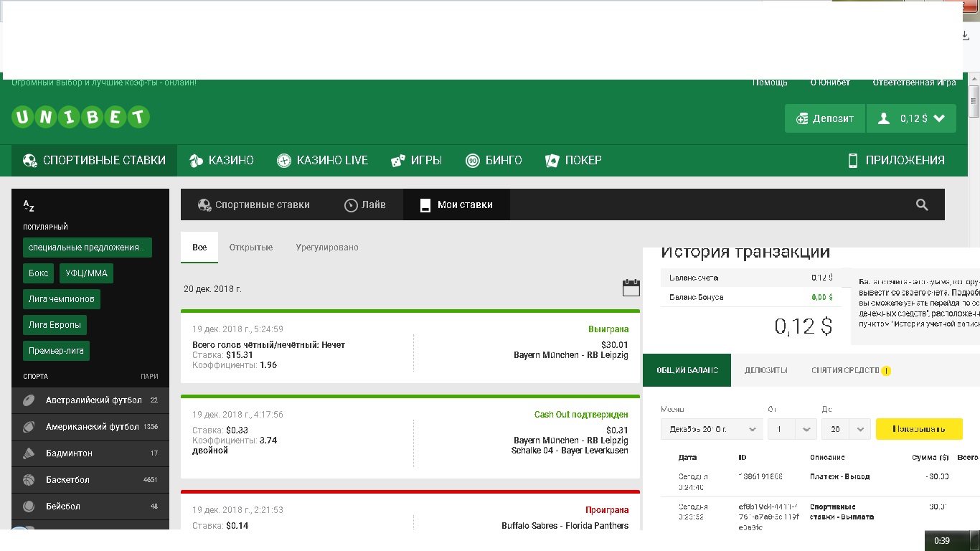Click the Помощь link

770,83
